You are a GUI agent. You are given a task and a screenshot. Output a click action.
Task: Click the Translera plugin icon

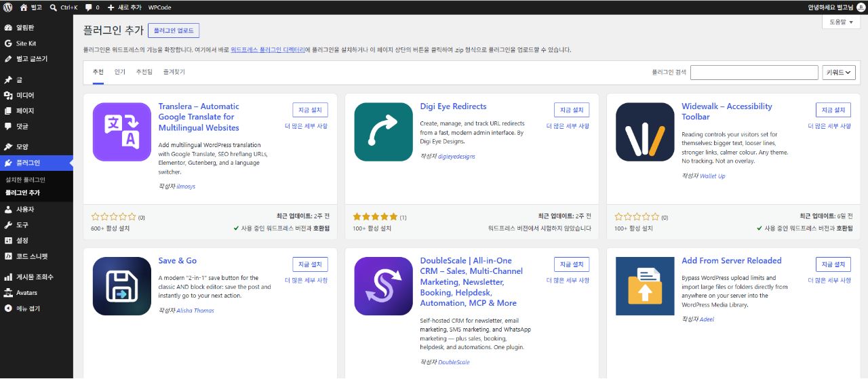[122, 132]
